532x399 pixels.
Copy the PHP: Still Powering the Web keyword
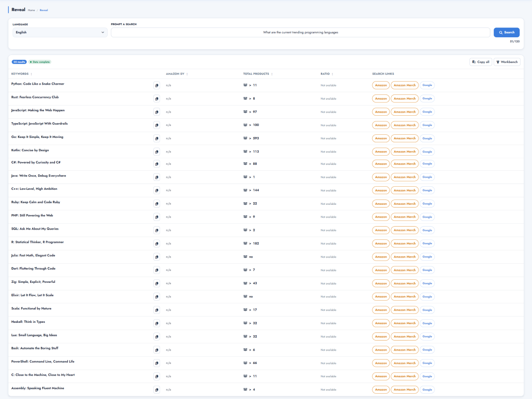tap(156, 217)
